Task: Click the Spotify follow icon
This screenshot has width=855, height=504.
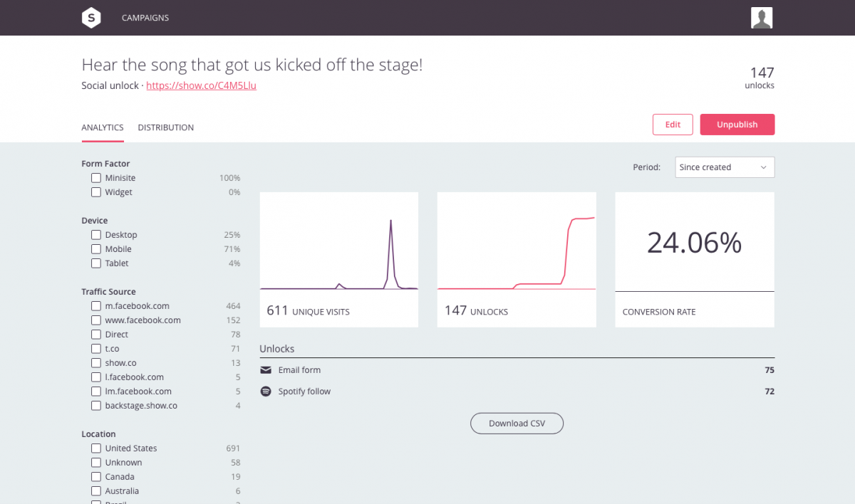Action: (x=266, y=392)
